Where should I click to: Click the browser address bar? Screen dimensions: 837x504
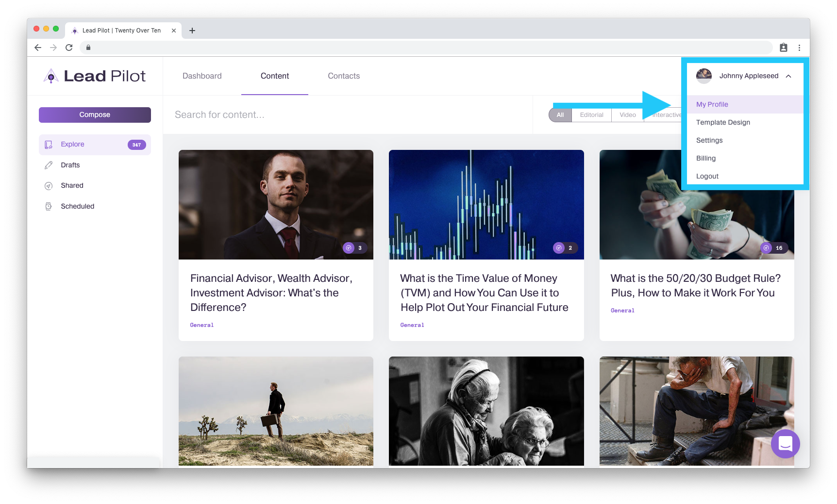[426, 48]
